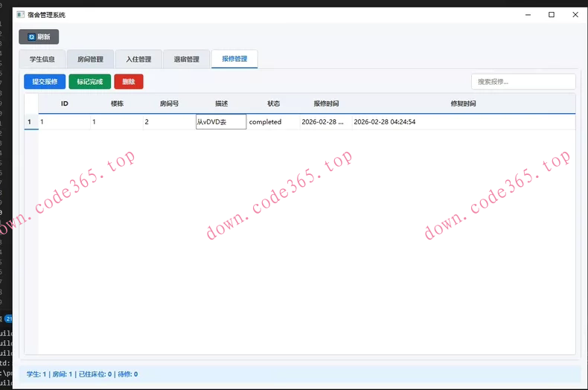Go to the 入住管理 tab

(138, 60)
